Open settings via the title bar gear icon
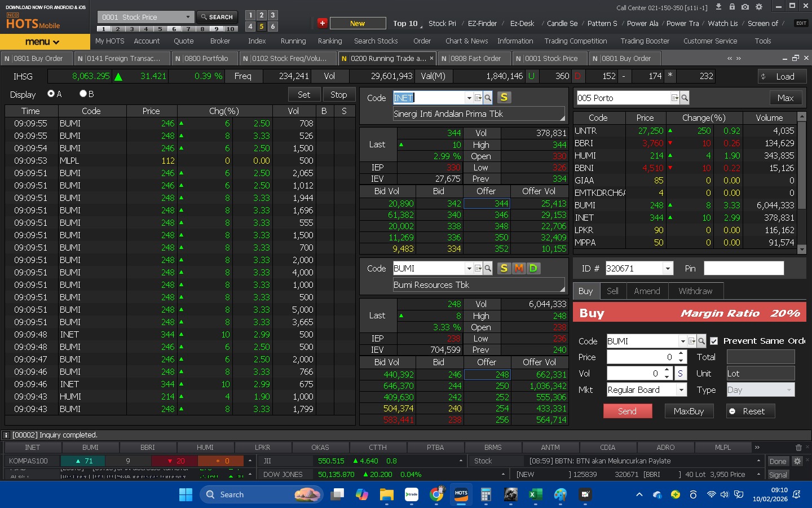This screenshot has width=812, height=508. click(759, 7)
